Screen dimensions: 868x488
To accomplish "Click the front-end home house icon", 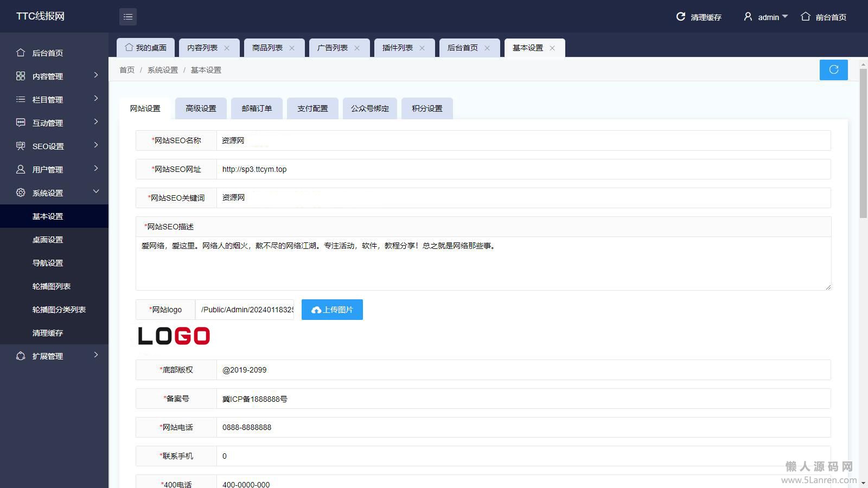I will click(x=806, y=17).
